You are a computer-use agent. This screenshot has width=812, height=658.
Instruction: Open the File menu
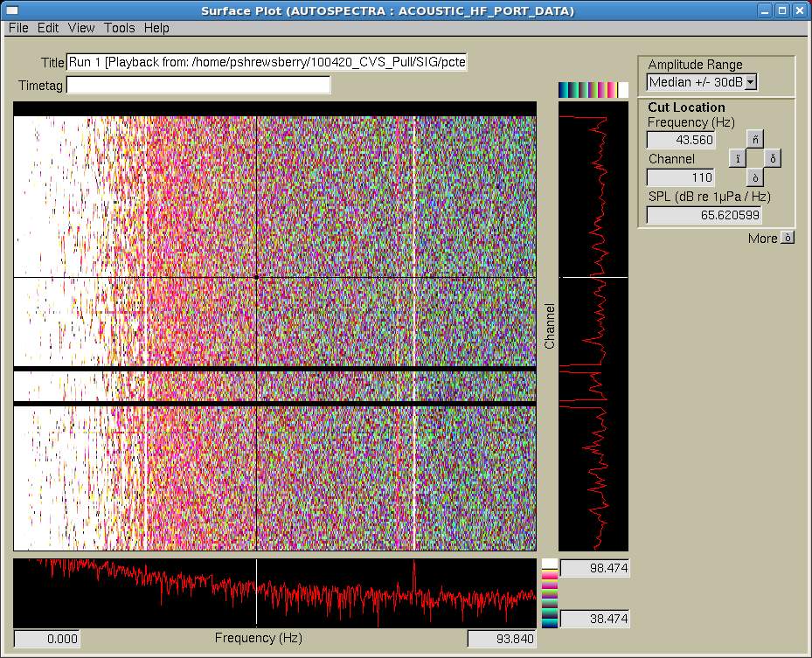(x=18, y=28)
